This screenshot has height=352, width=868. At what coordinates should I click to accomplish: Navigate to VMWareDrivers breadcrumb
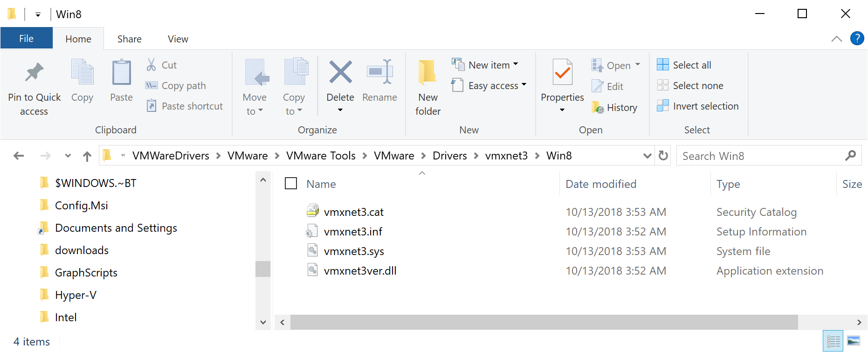click(x=171, y=156)
